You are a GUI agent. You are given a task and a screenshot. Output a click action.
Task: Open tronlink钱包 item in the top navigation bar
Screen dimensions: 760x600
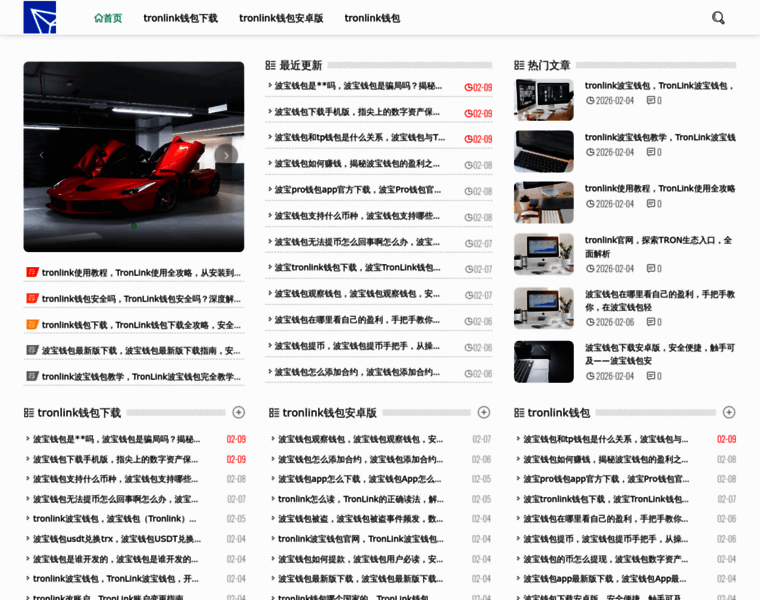coord(372,18)
